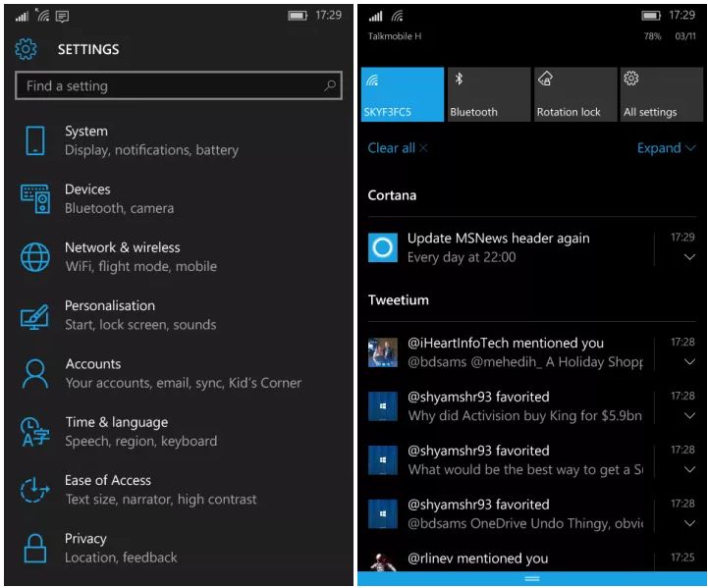Image resolution: width=708 pixels, height=588 pixels.
Task: Expand the 'What would be the best way' chevron
Action: tap(689, 470)
